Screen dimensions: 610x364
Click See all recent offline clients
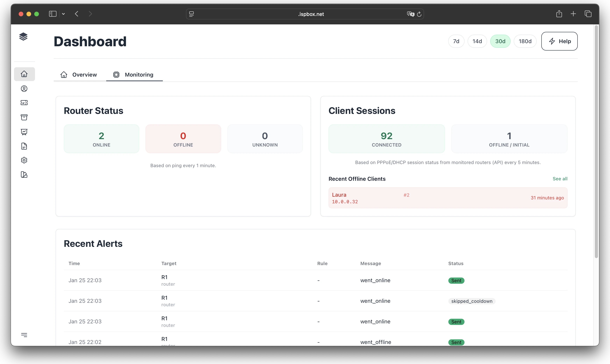(560, 179)
